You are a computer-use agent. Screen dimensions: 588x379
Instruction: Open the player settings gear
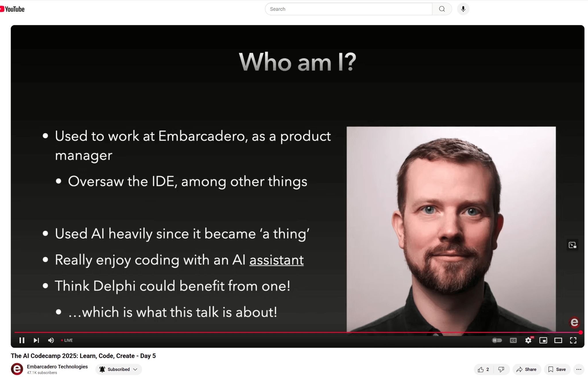tap(528, 340)
